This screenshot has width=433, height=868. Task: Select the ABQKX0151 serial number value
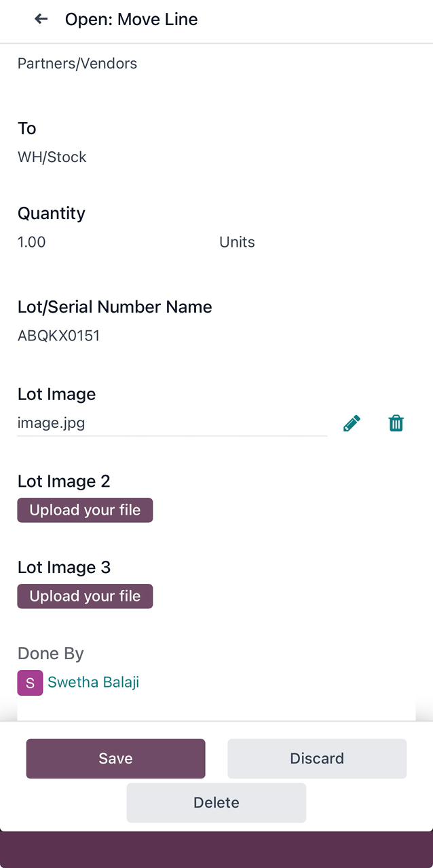pyautogui.click(x=58, y=336)
